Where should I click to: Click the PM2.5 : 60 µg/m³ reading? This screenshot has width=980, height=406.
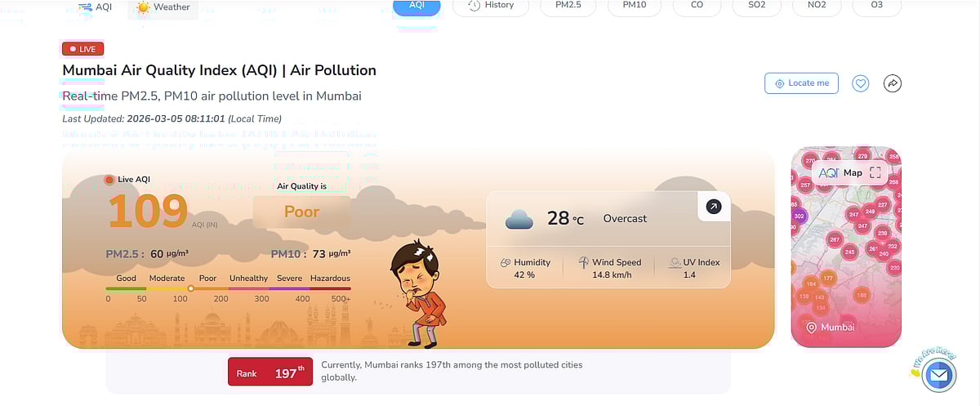click(147, 254)
